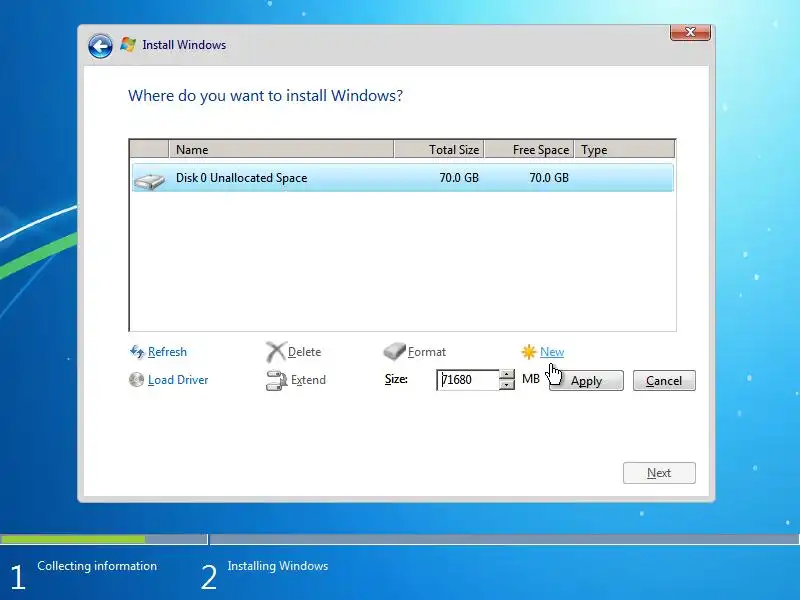Click the Size: label

click(x=396, y=379)
